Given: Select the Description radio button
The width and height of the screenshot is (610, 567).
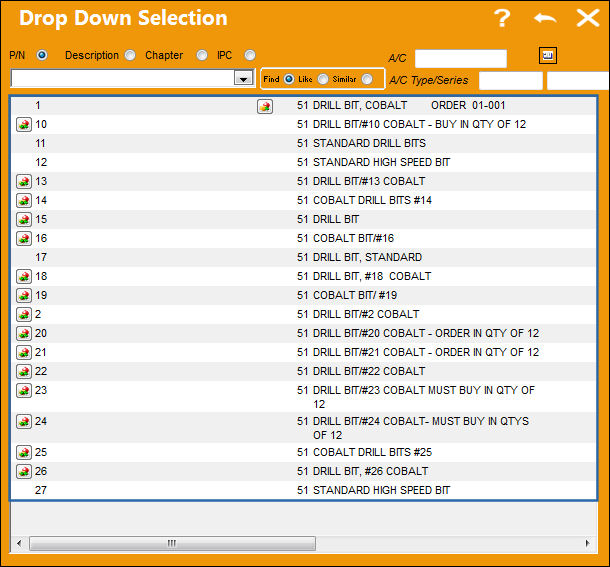Looking at the screenshot, I should point(130,55).
